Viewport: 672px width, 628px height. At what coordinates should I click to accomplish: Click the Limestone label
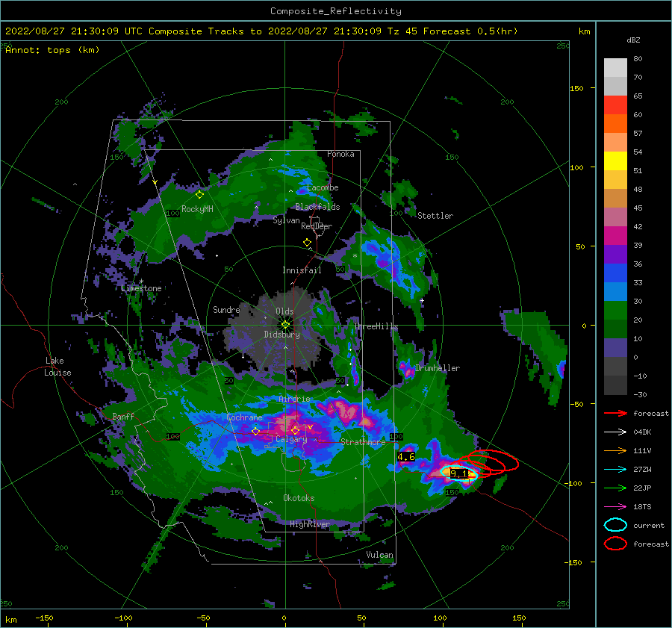tap(141, 288)
